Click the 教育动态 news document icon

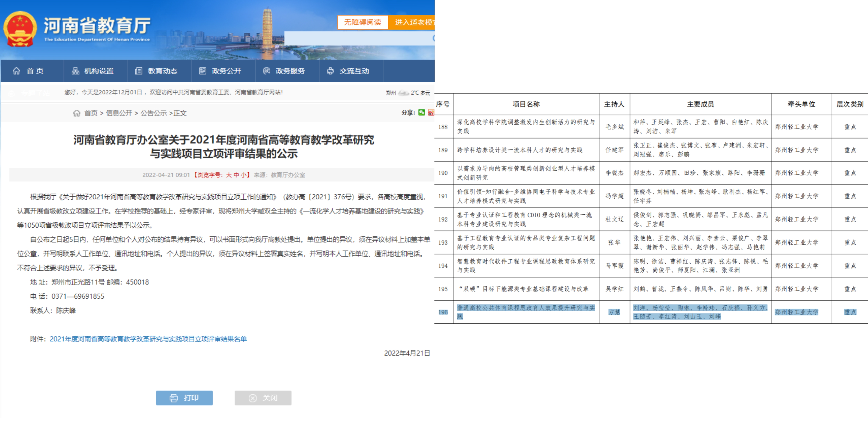point(139,71)
